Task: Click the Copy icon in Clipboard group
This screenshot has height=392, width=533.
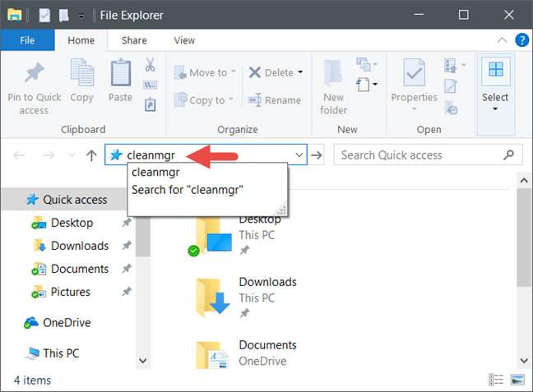Action: pos(82,72)
